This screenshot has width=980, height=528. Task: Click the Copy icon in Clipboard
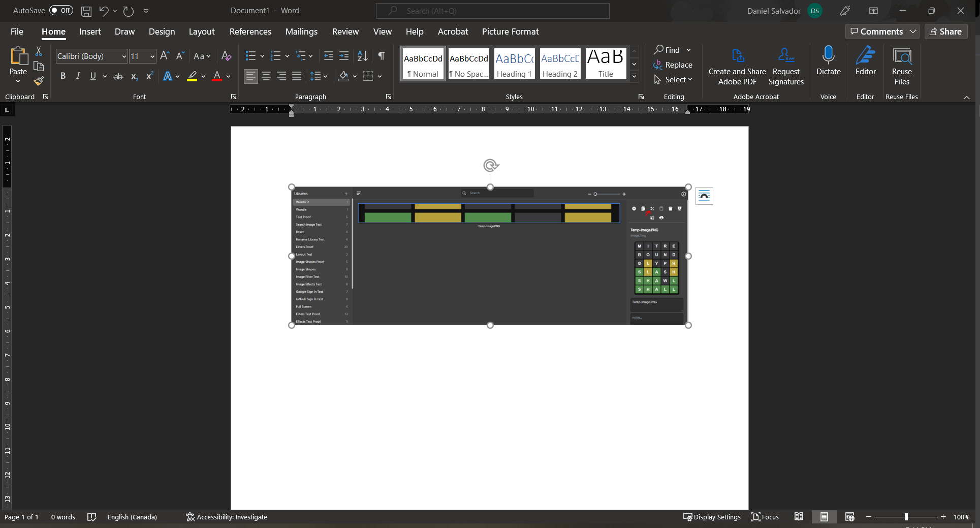coord(39,66)
